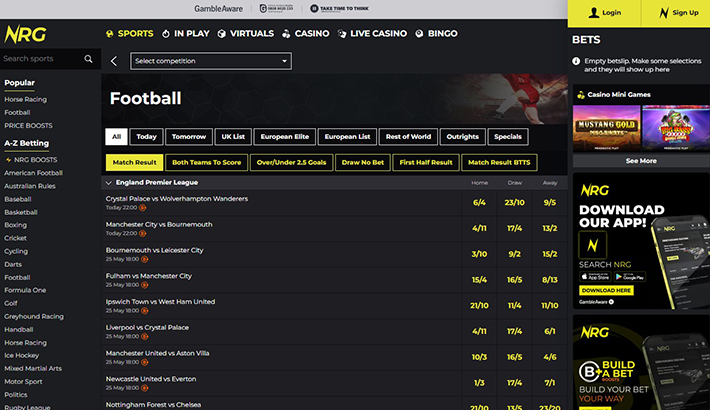Open the Big Bass game thumbnail
The width and height of the screenshot is (710, 410).
point(676,128)
